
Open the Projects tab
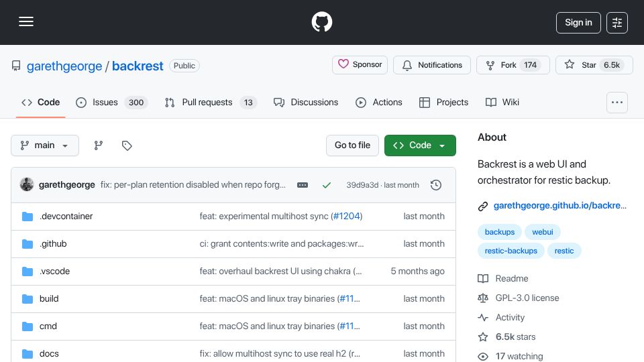443,102
